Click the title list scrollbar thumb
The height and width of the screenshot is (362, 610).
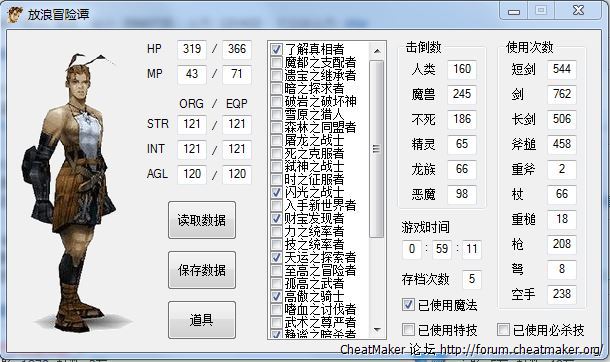pos(377,149)
